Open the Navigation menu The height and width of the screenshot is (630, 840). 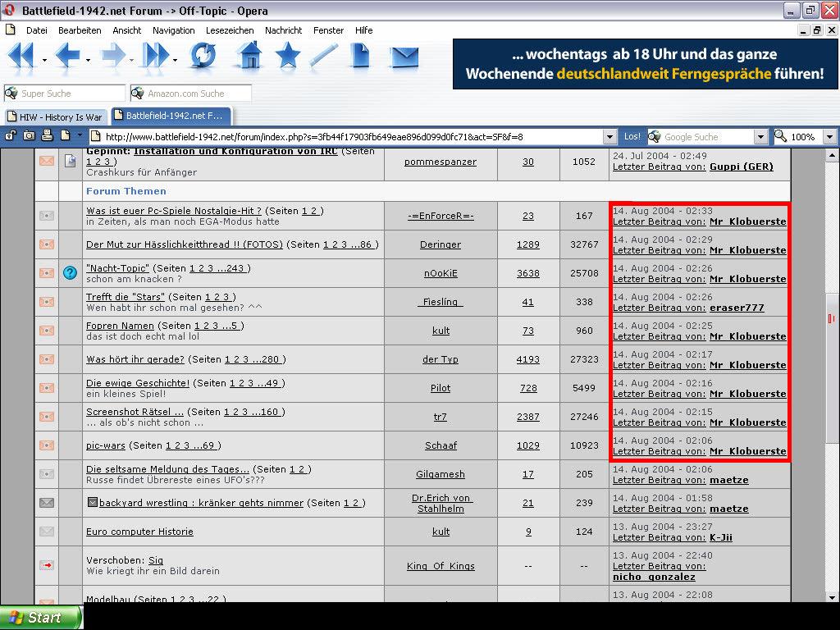[x=173, y=30]
